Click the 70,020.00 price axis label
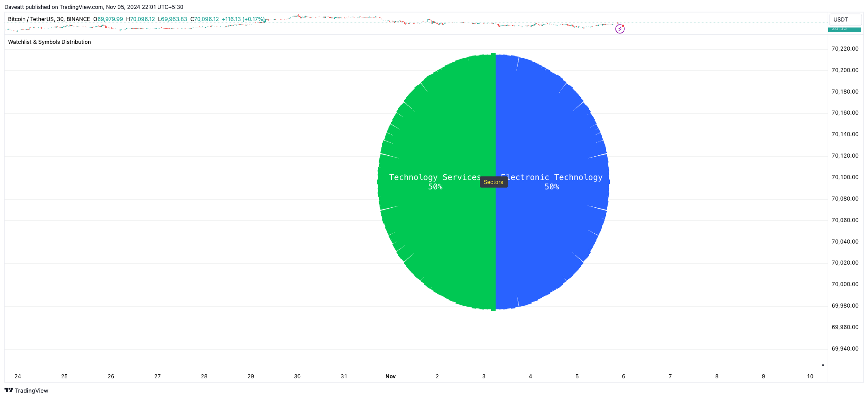This screenshot has width=868, height=398. tap(845, 263)
